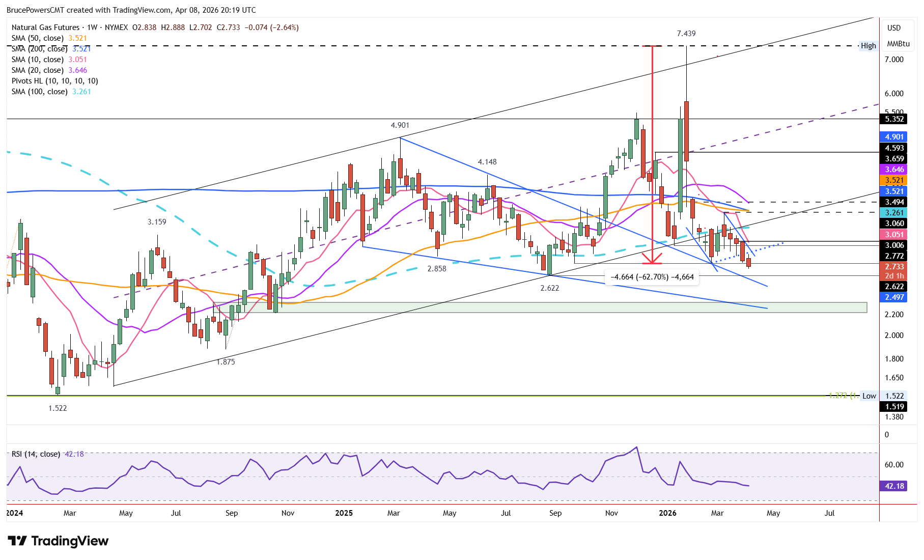Select the SMA (50, close) legend entry

tap(49, 38)
